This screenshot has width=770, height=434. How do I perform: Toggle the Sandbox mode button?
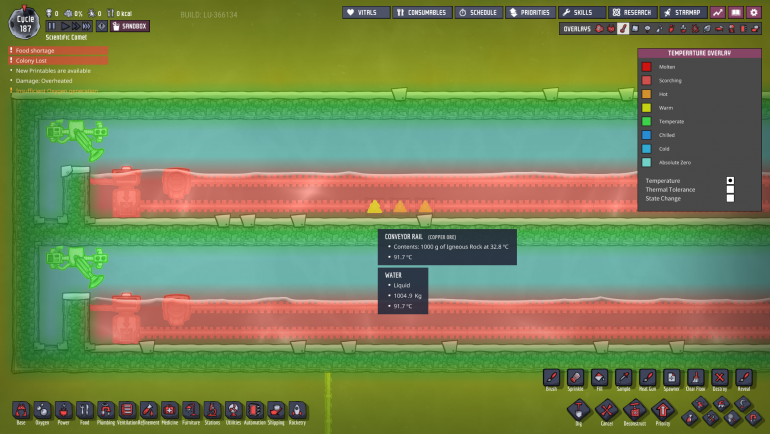[x=130, y=26]
